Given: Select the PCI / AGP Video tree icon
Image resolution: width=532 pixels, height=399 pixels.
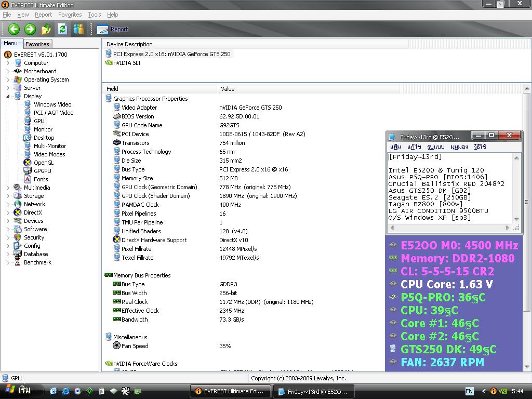Looking at the screenshot, I should coord(28,113).
